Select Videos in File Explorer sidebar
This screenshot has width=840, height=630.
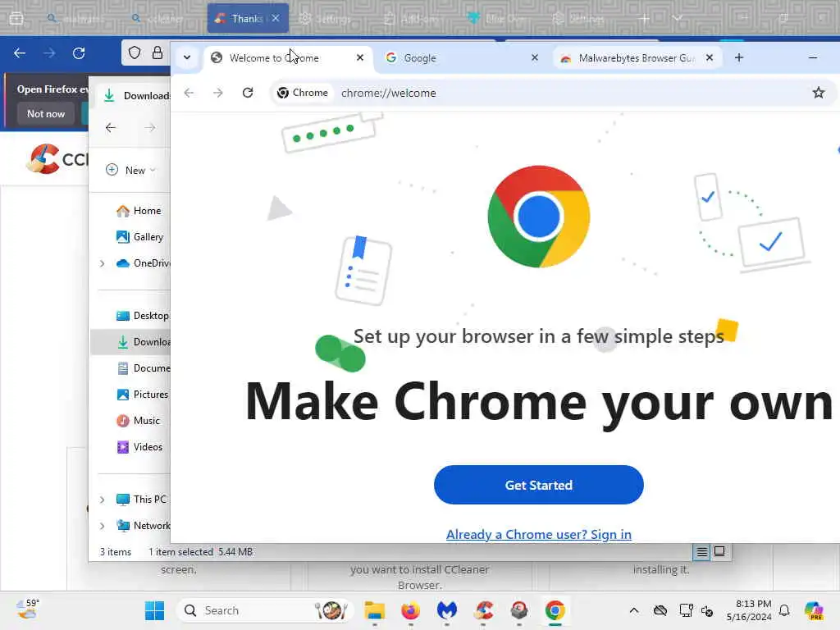click(x=139, y=447)
